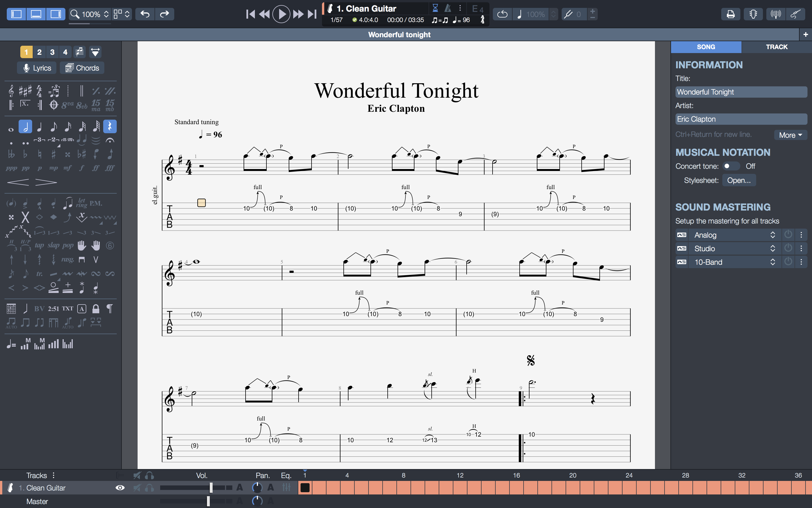This screenshot has height=508, width=812.
Task: Open the Analog preset selector
Action: [735, 235]
